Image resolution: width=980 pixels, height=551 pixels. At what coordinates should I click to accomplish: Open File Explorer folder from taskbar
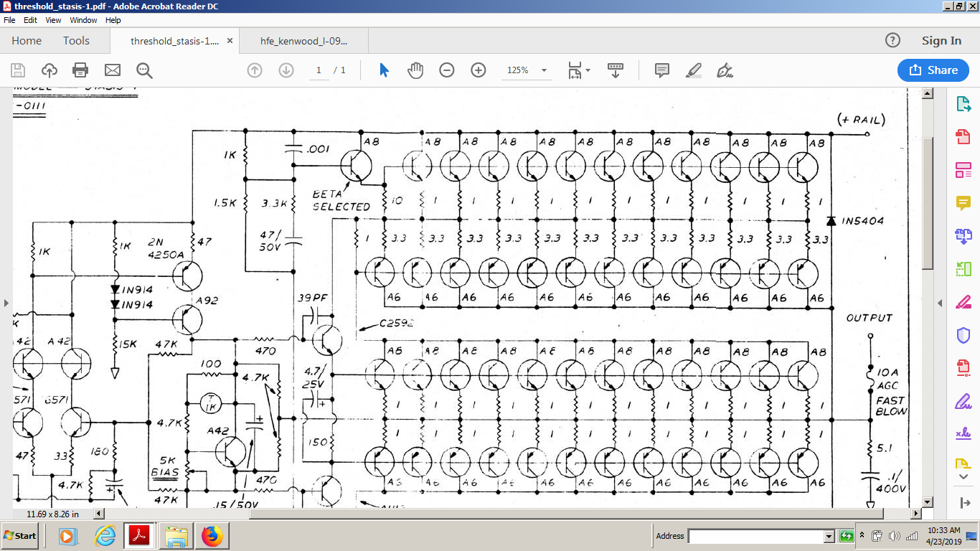(x=176, y=536)
